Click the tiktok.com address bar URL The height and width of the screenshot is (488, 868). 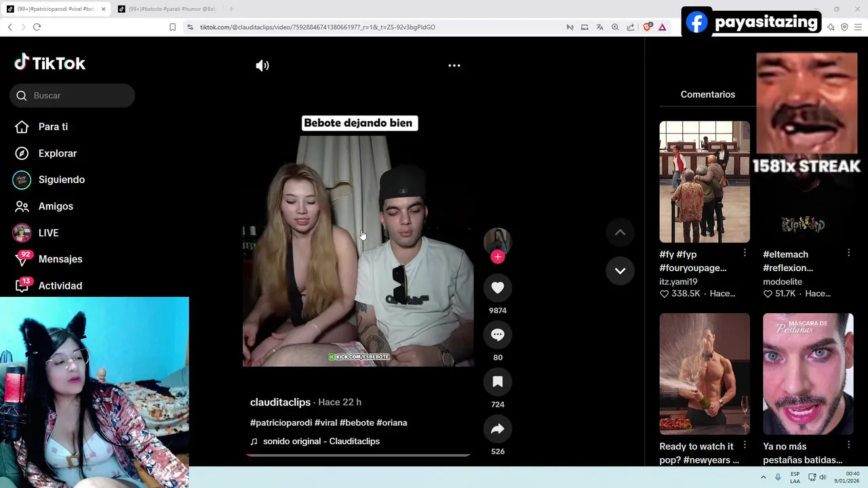[x=317, y=27]
